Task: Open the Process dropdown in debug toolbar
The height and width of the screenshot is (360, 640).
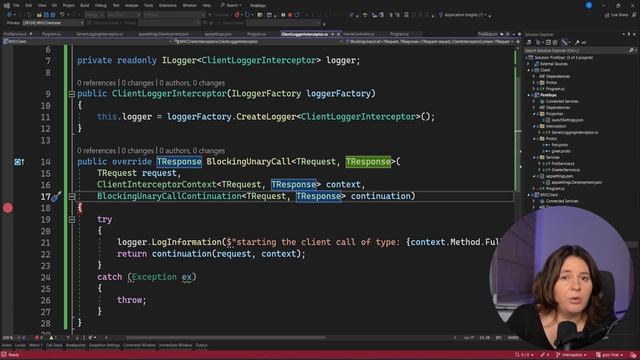Action: coord(53,23)
